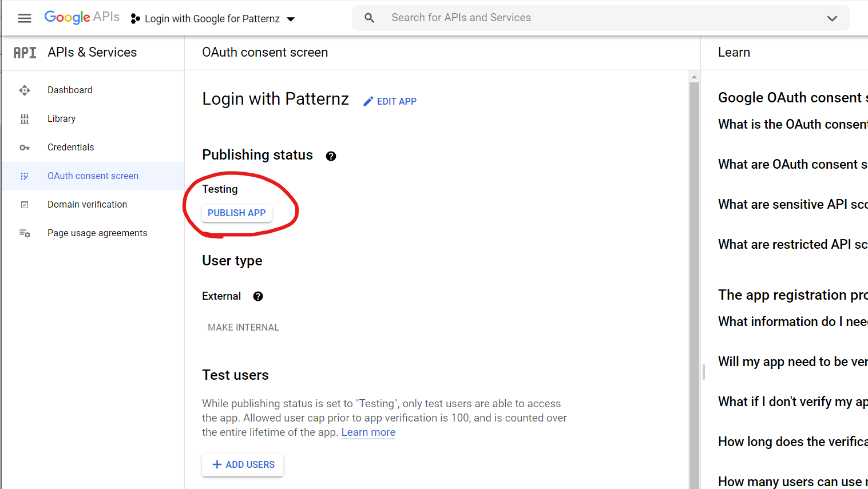Open the Learn more link

click(x=368, y=432)
